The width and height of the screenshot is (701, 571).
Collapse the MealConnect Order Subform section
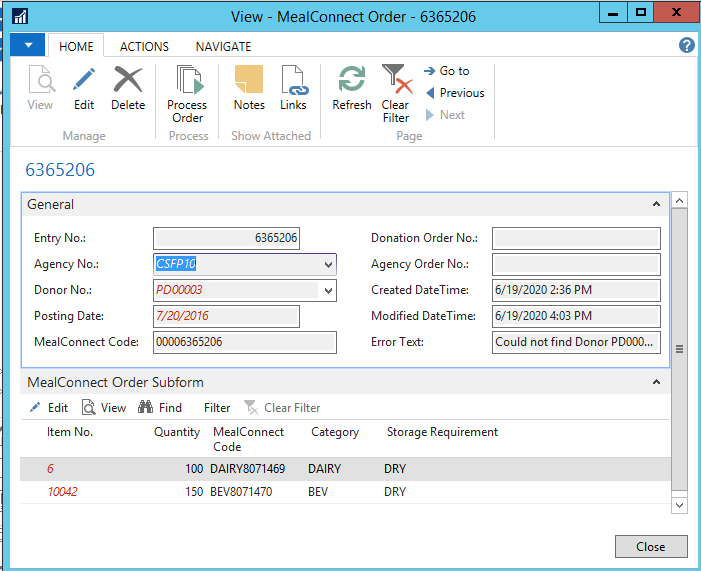pyautogui.click(x=656, y=382)
